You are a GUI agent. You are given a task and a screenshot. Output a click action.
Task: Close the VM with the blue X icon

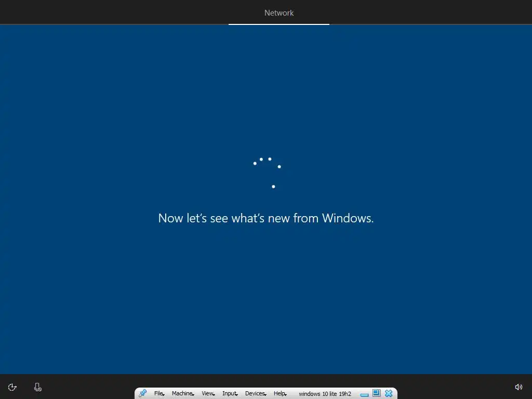389,393
